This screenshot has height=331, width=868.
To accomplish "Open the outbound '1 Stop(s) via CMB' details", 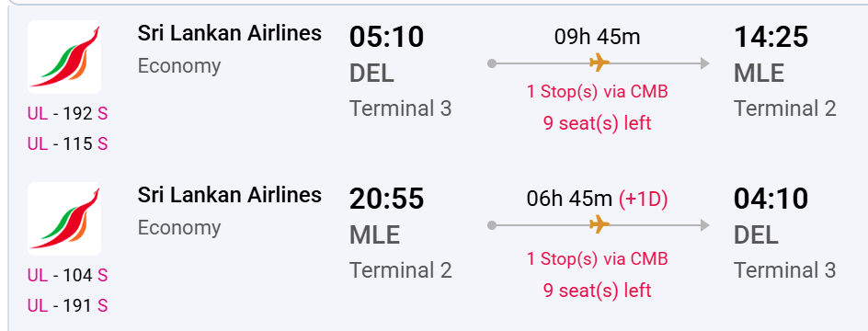I will [x=598, y=91].
